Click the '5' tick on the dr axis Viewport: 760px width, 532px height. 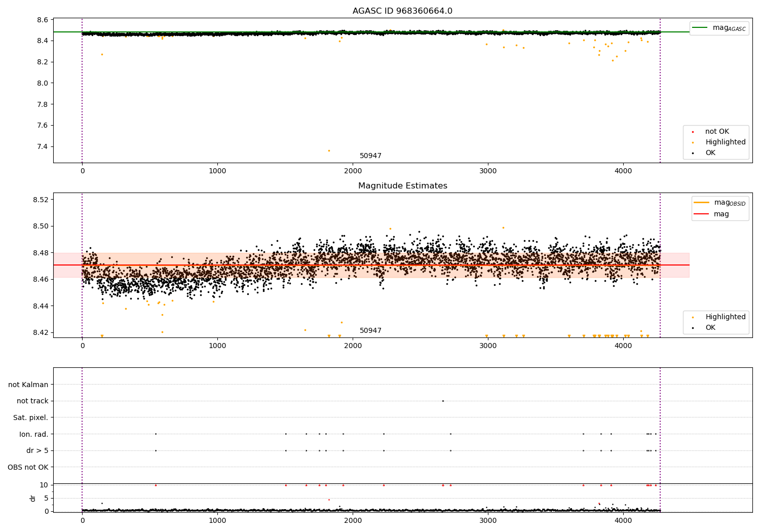tap(46, 498)
